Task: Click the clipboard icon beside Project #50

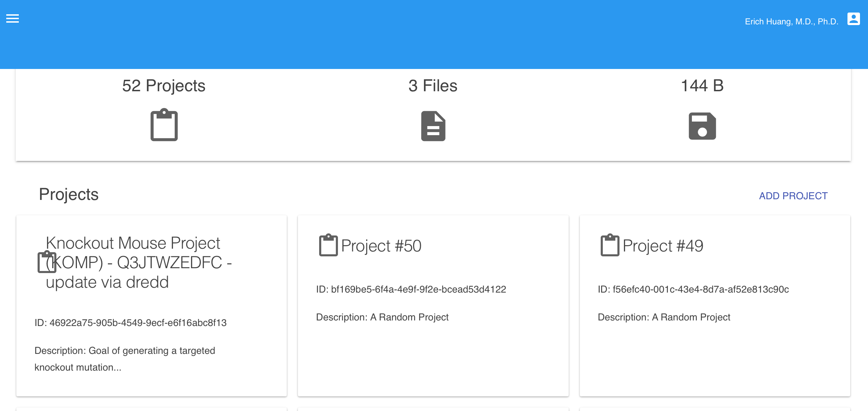Action: [328, 245]
